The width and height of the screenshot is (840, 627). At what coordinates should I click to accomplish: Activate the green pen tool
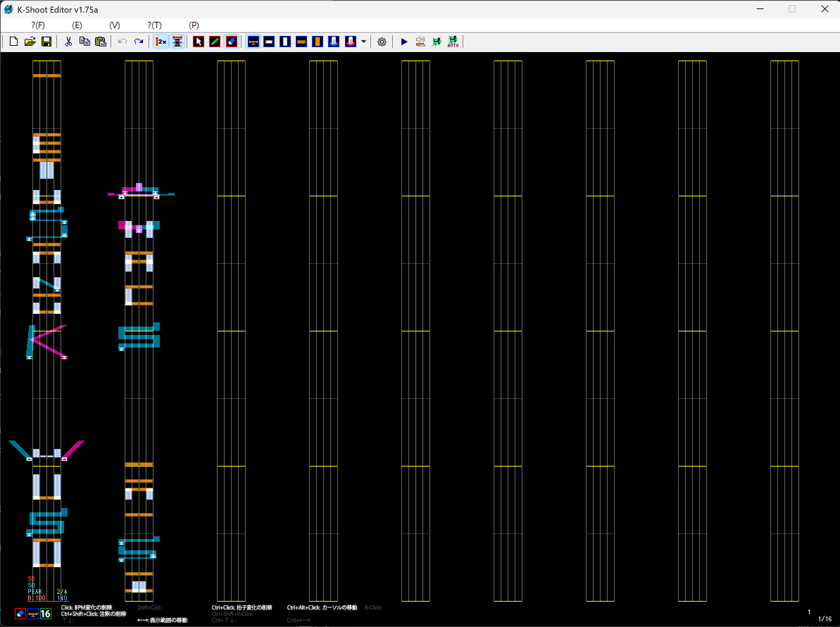214,42
